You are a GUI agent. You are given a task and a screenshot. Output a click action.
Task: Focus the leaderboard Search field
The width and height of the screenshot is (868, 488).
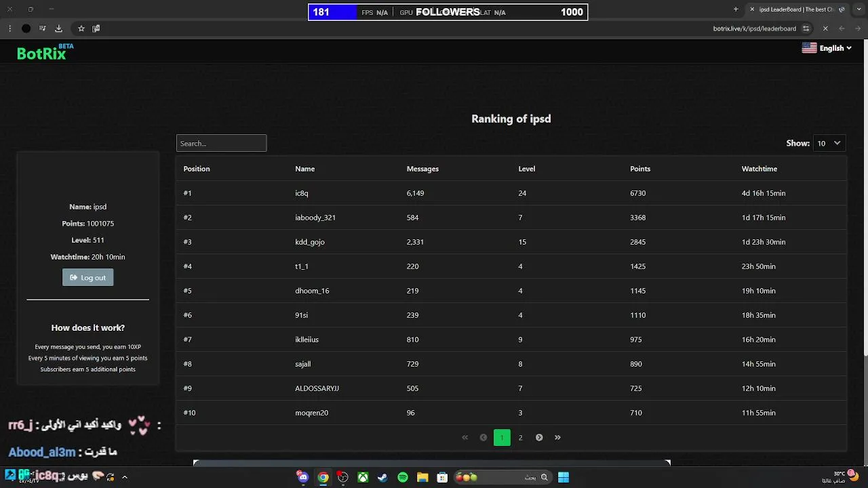coord(221,143)
